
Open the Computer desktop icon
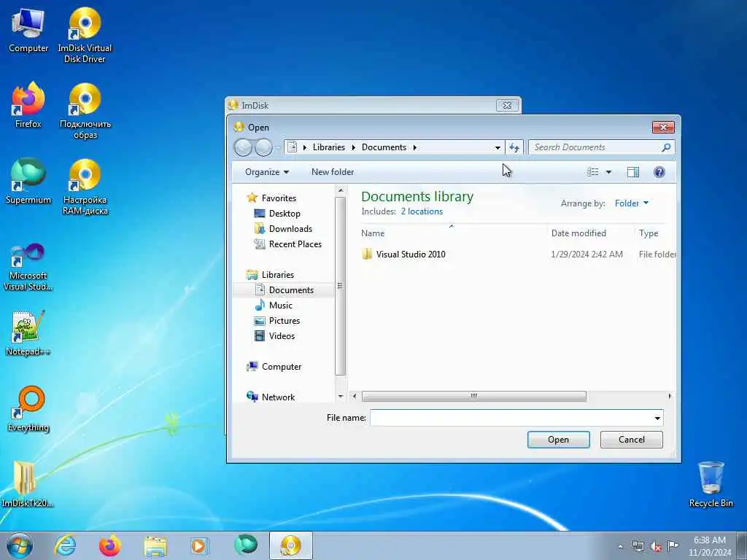coord(28,31)
